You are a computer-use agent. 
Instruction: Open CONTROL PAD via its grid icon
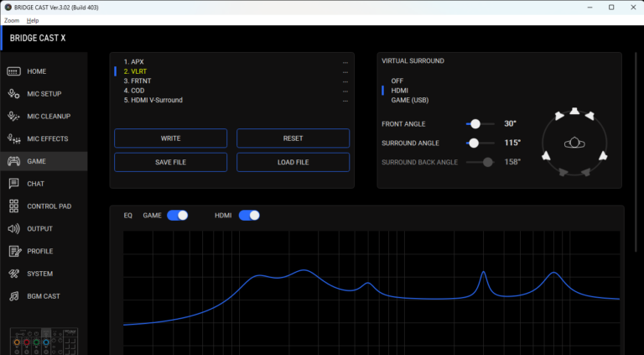[x=13, y=206]
